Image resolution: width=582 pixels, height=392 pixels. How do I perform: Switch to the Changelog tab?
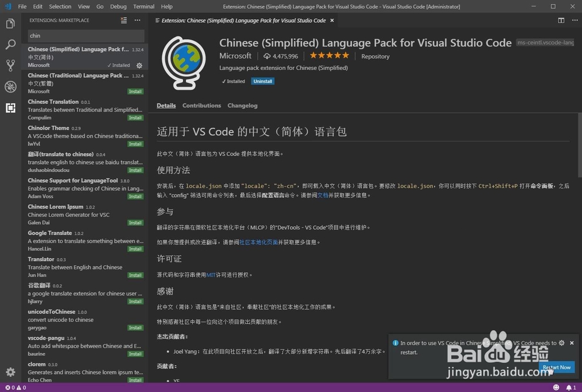tap(242, 106)
